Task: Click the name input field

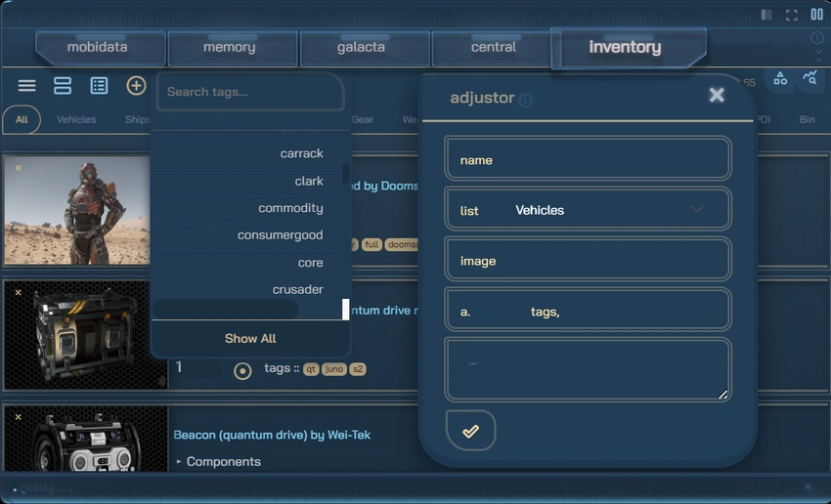Action: pos(589,160)
